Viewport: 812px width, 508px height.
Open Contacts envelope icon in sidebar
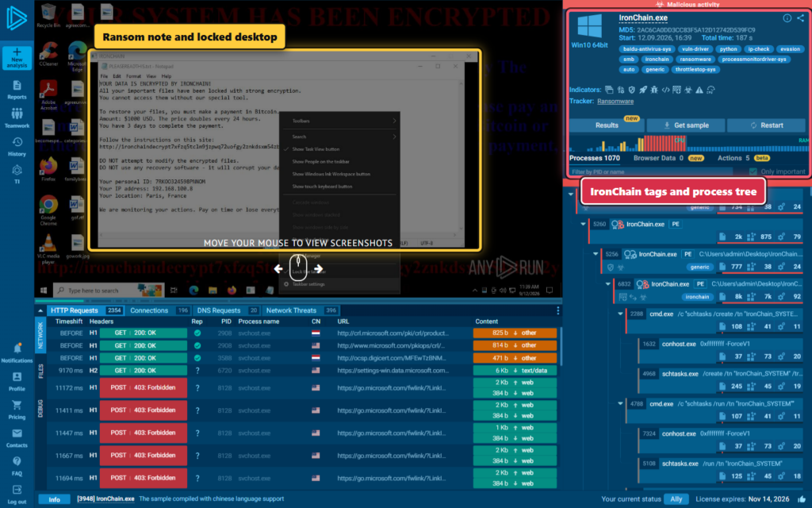17,438
